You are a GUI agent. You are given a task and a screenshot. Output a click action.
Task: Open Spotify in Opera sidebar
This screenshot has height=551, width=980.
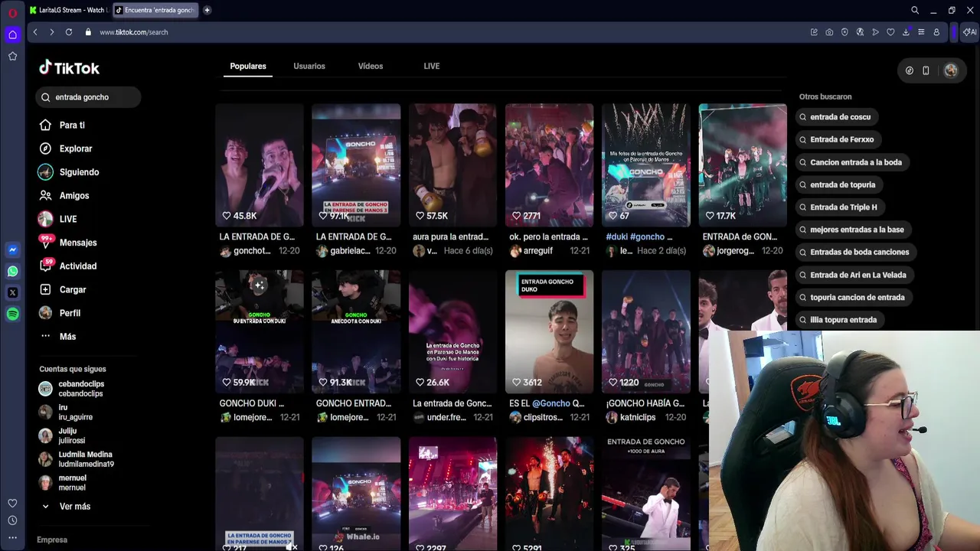click(x=12, y=314)
